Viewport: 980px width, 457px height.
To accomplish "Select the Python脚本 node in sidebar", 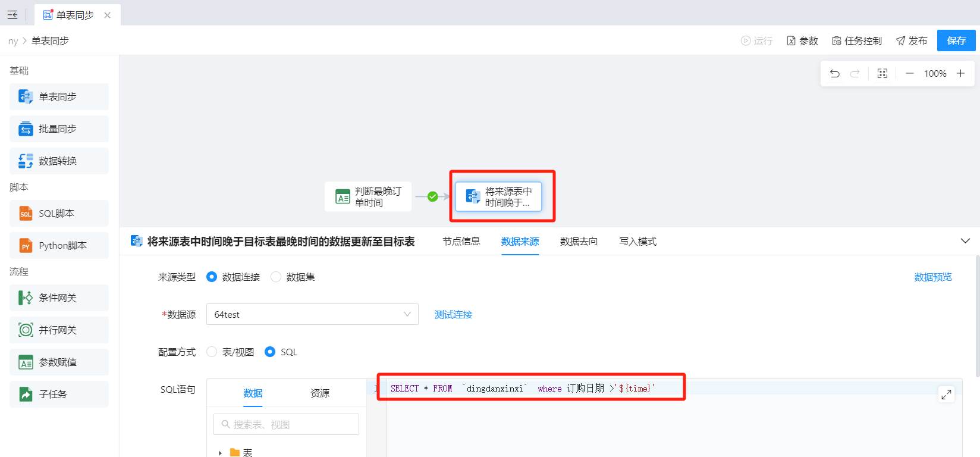I will point(59,246).
